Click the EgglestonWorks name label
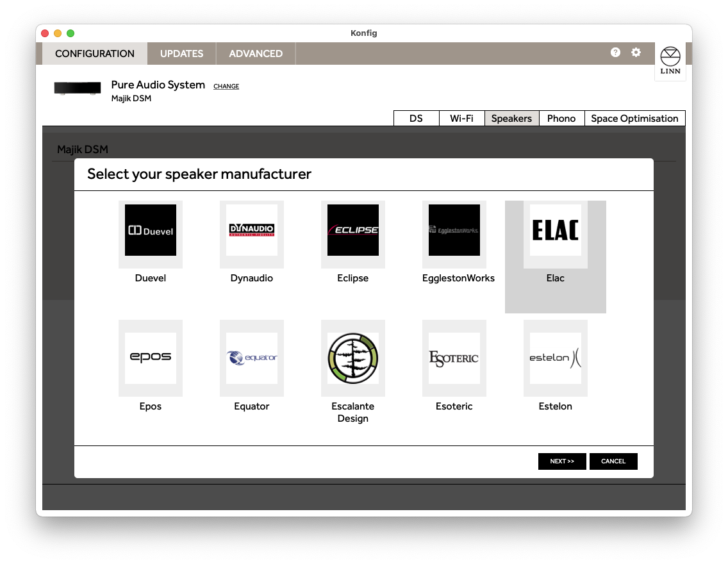The width and height of the screenshot is (728, 564). tap(458, 278)
